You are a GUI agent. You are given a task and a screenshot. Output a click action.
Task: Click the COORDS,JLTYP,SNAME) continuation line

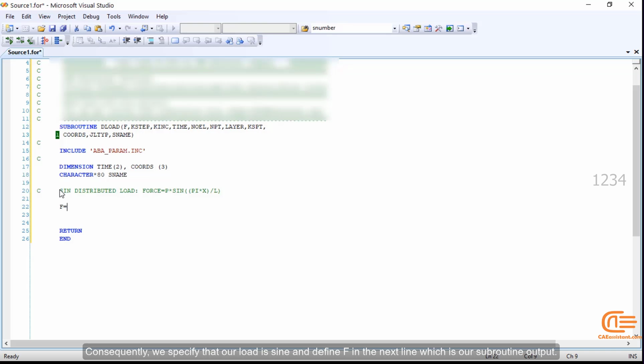(x=99, y=135)
